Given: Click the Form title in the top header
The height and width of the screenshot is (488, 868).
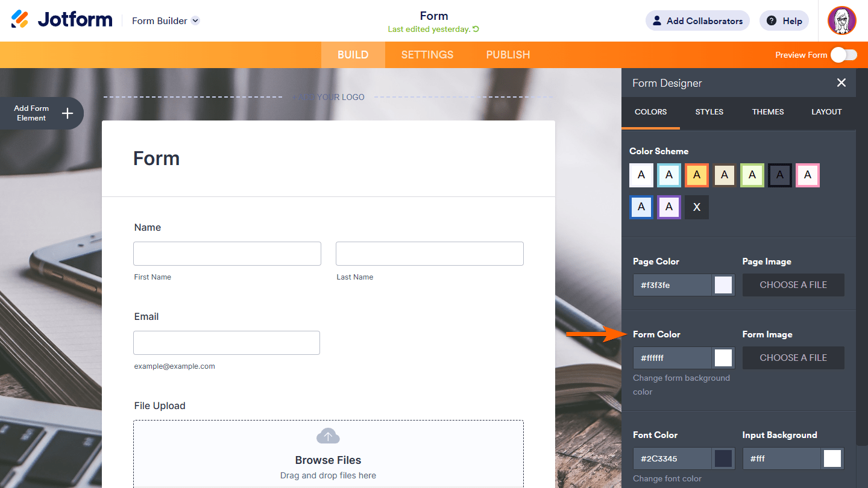Looking at the screenshot, I should coord(434,16).
